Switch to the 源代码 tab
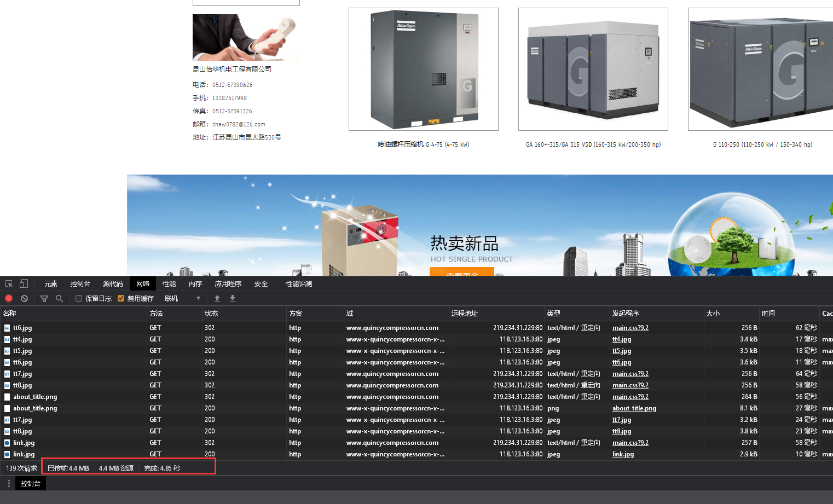The height and width of the screenshot is (504, 833). tap(113, 283)
